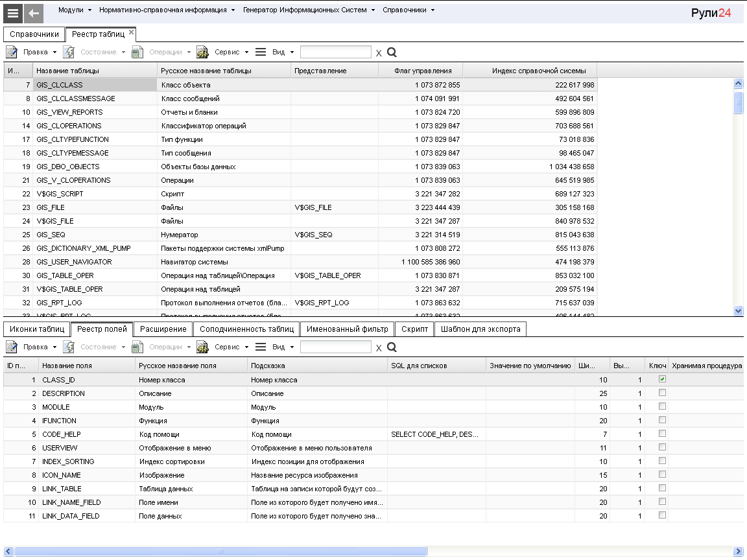This screenshot has width=747, height=560.
Task: Clear lower search with the X icon
Action: pyautogui.click(x=379, y=348)
